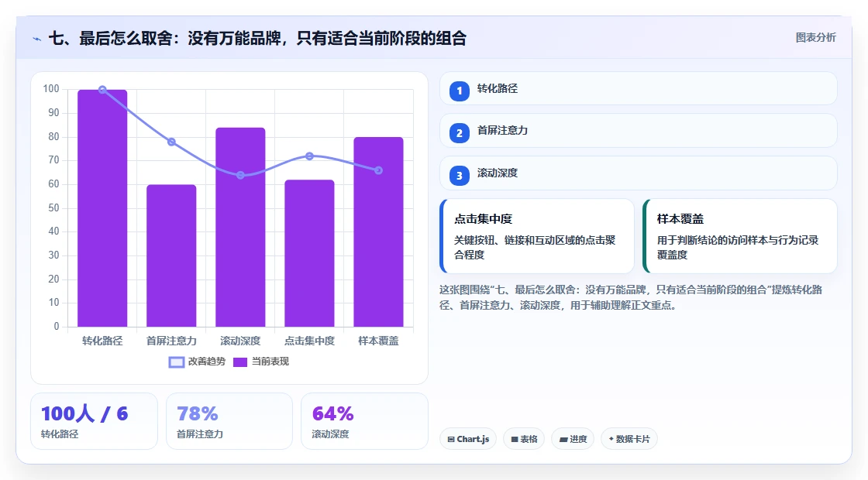Click the 用于判断结论的访问样本 description text
The width and height of the screenshot is (868, 480).
pos(738,247)
